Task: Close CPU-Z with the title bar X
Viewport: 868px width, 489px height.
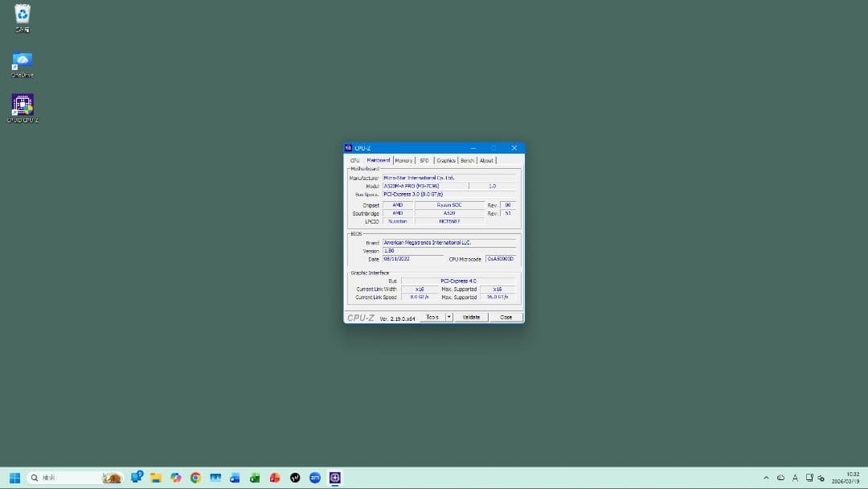Action: click(514, 148)
